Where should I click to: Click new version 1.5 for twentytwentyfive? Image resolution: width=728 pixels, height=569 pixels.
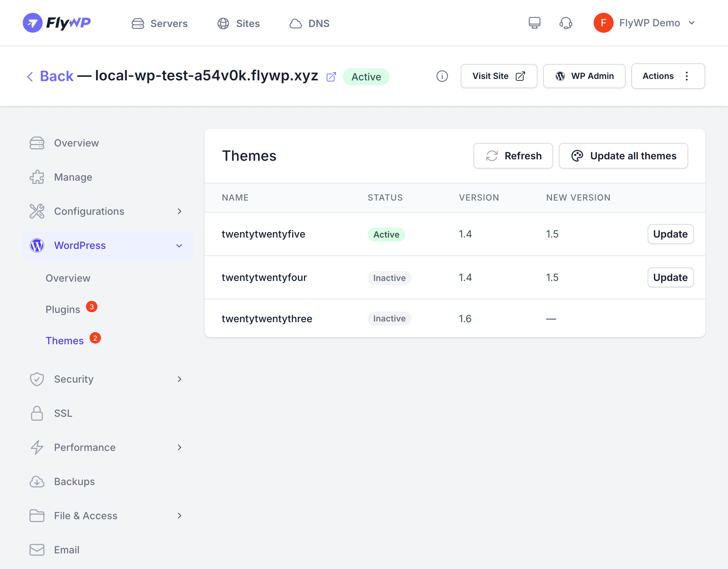pos(552,234)
